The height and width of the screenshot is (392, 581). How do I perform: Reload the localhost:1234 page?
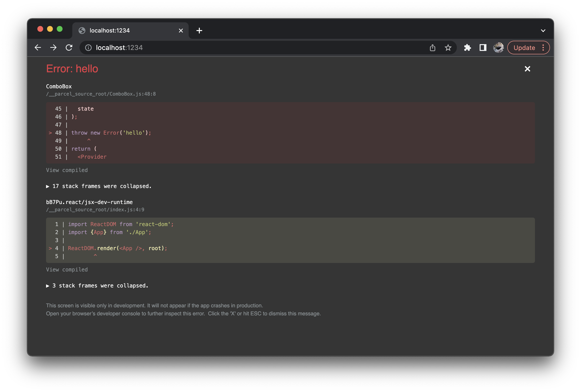tap(69, 48)
